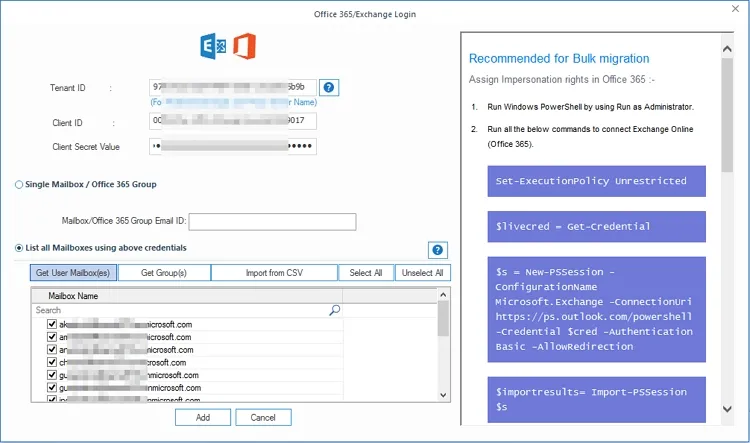Uncheck the sixth mailbox ending 'nmicrosoft.com'
This screenshot has height=443, width=750.
click(52, 388)
